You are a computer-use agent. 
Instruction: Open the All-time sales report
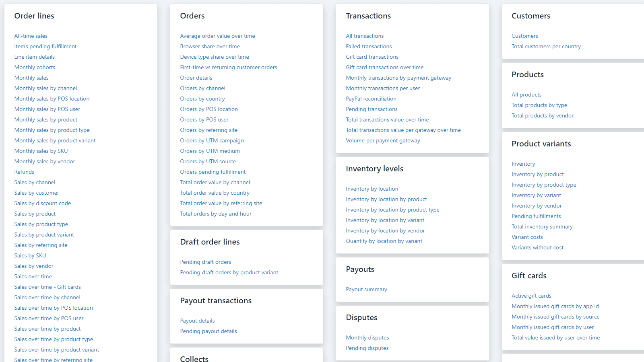[x=31, y=36]
